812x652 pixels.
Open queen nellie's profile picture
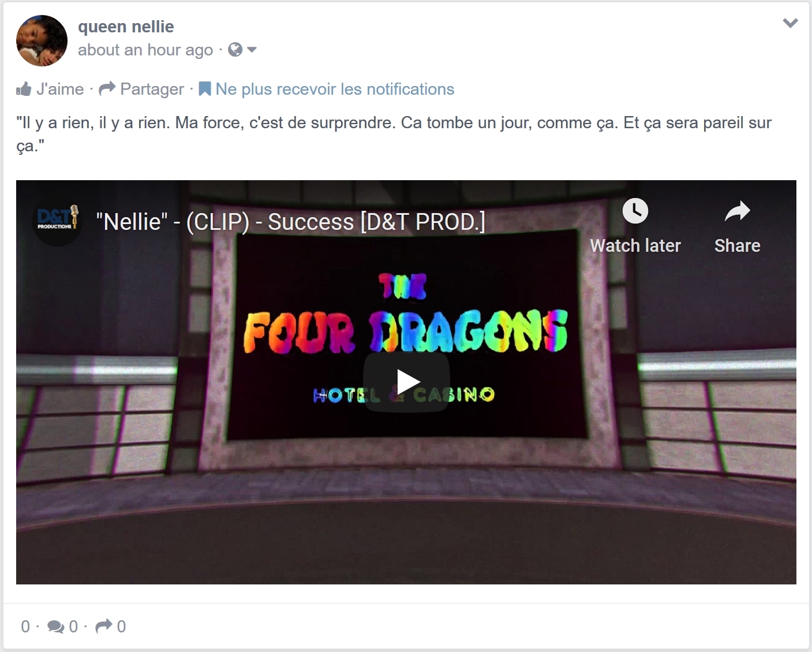(42, 40)
